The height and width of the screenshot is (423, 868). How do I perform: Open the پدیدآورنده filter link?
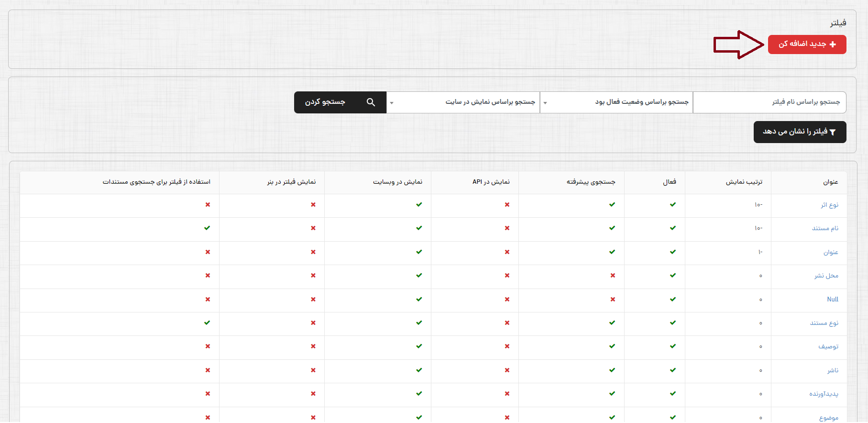[x=824, y=394]
